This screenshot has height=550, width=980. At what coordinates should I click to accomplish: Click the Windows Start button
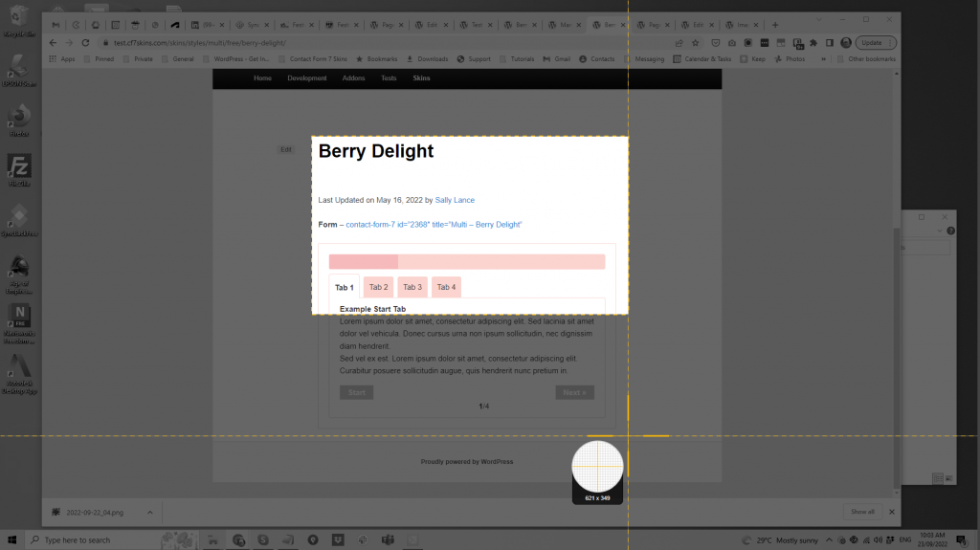tap(13, 539)
